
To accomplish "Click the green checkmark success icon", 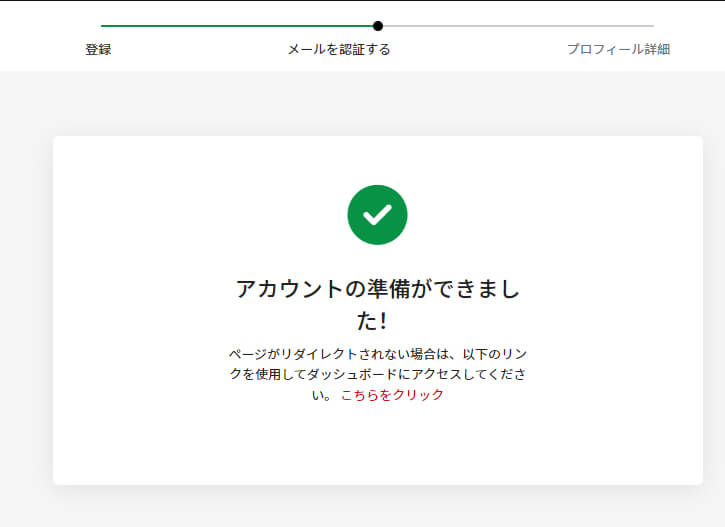I will [377, 214].
